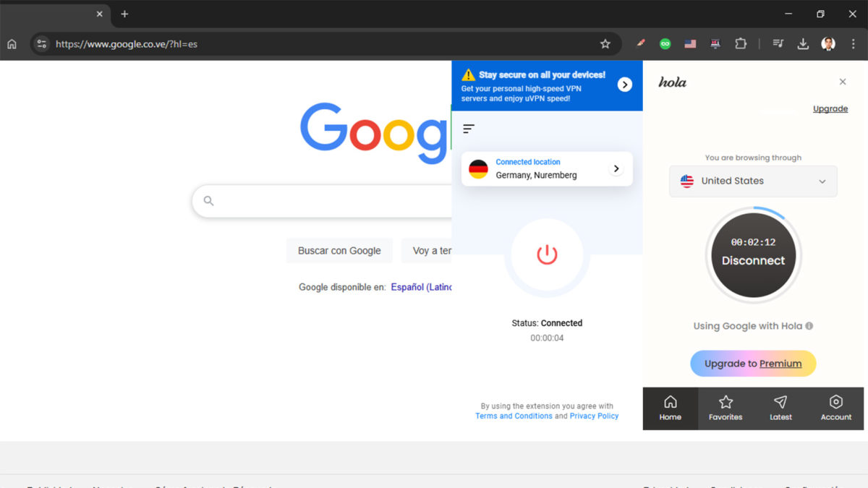The width and height of the screenshot is (868, 488).
Task: Click inside the Google search box
Action: point(325,201)
